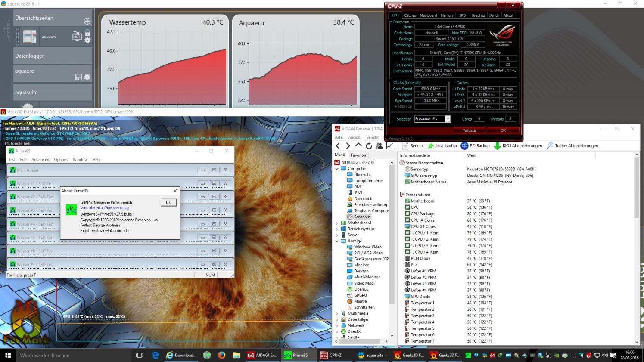Open the graph chart icon in AIDA64 toolbar
This screenshot has height=362, width=644.
coord(390,146)
